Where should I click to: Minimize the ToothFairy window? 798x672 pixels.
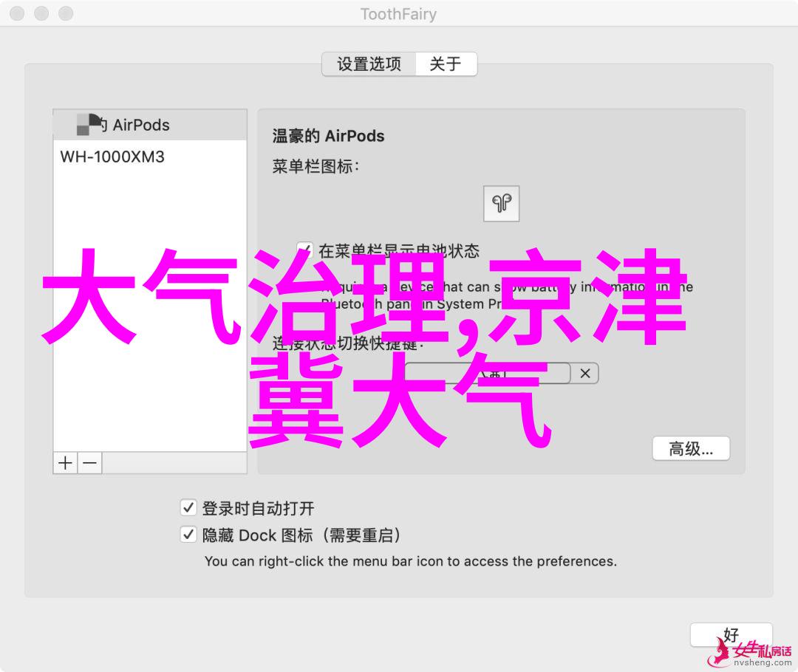click(41, 14)
